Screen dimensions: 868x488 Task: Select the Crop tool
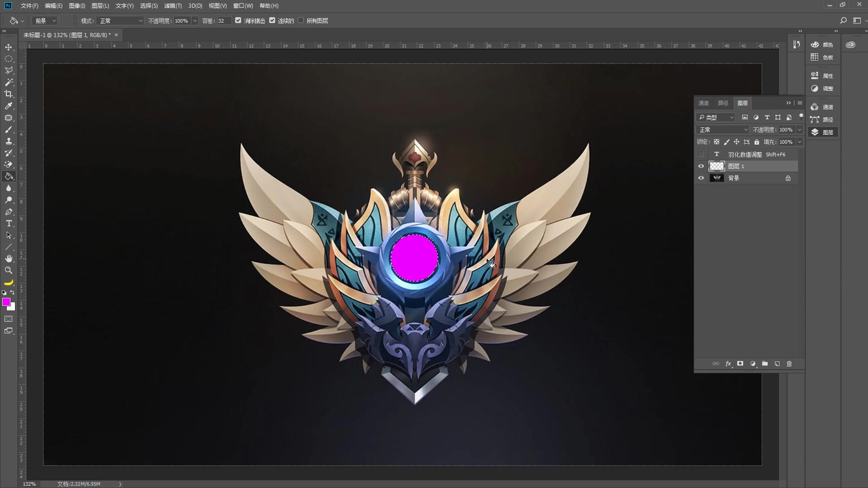[9, 94]
